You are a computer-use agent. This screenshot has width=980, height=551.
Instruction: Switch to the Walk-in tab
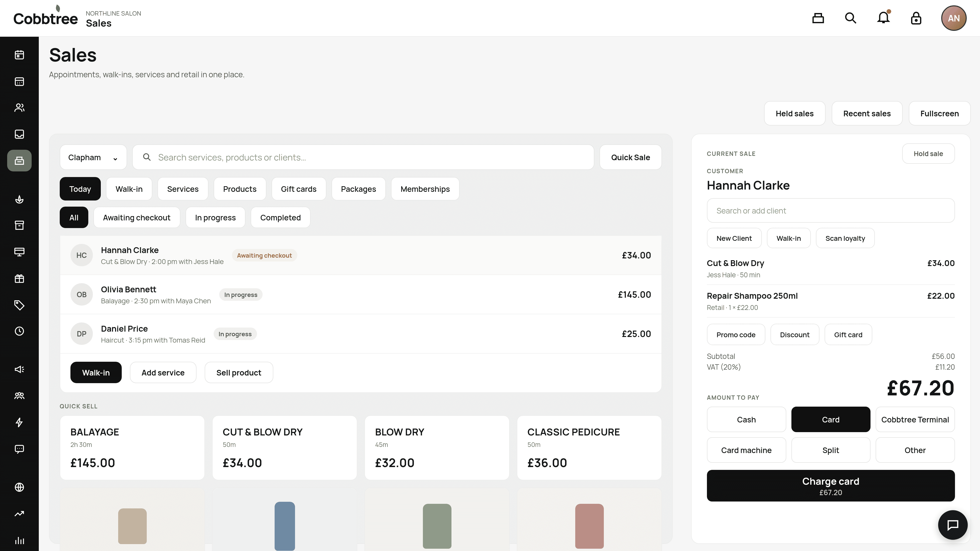(x=129, y=189)
